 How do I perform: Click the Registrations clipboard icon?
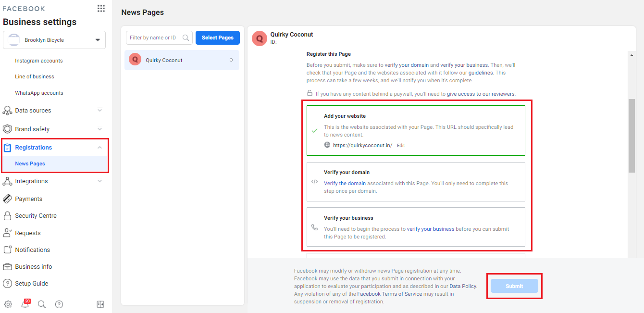pyautogui.click(x=7, y=148)
